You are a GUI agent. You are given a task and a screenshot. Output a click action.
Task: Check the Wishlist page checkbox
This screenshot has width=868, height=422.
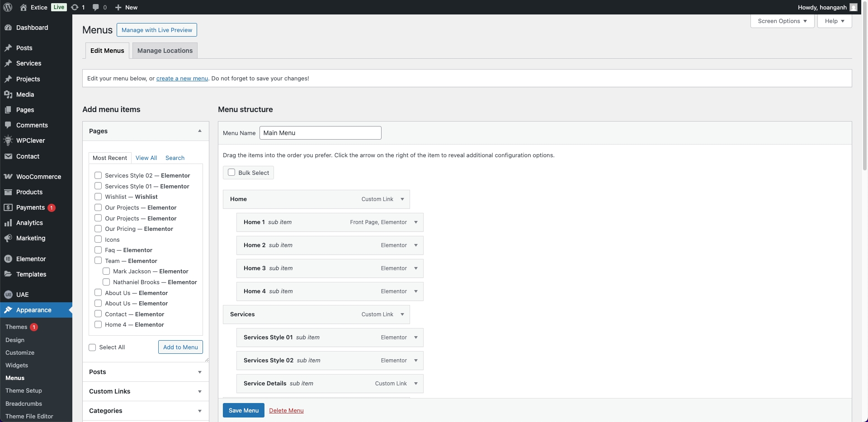pos(98,197)
